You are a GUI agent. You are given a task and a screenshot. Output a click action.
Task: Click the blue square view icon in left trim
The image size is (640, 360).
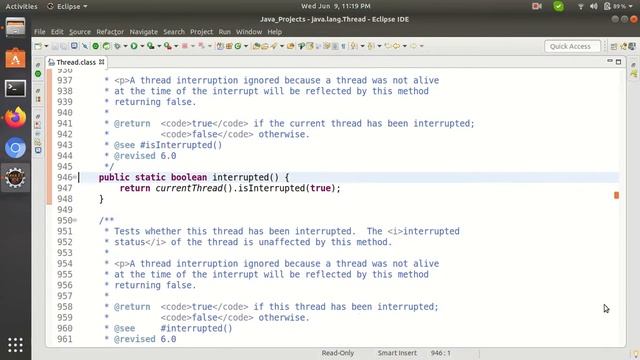(x=38, y=151)
